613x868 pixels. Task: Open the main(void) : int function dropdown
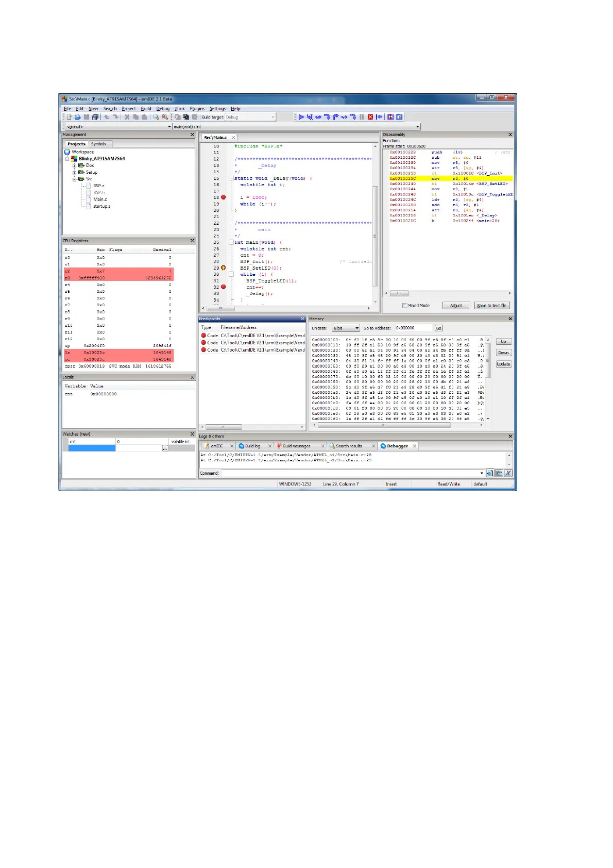[297, 126]
